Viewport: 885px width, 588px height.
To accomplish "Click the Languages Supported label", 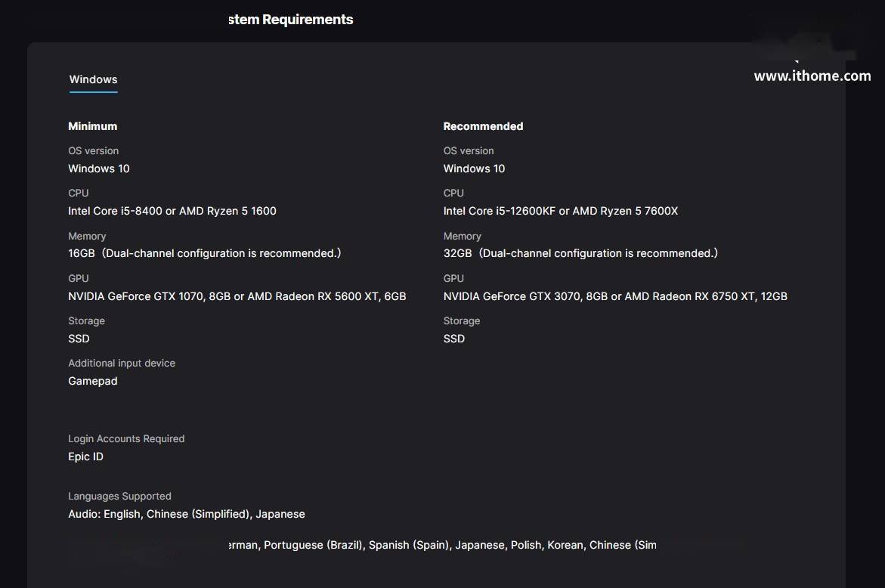I will click(x=119, y=496).
